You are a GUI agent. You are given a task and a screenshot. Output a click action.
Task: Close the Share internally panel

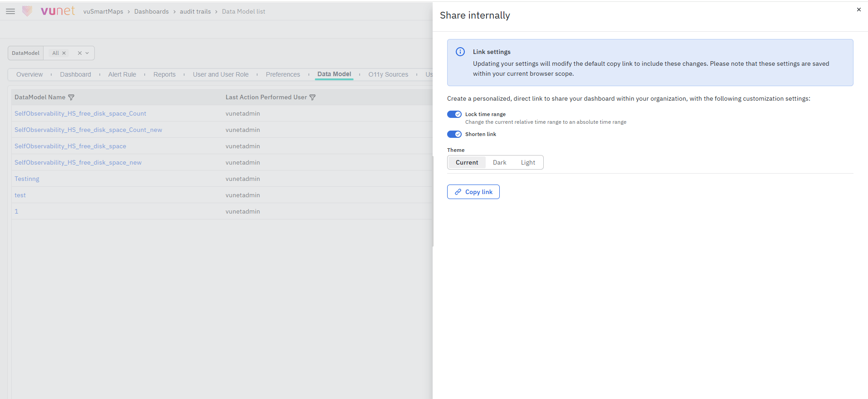pos(858,10)
